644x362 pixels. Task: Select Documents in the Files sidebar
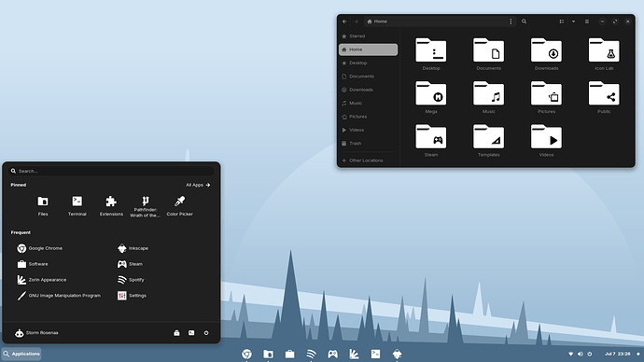(368, 77)
